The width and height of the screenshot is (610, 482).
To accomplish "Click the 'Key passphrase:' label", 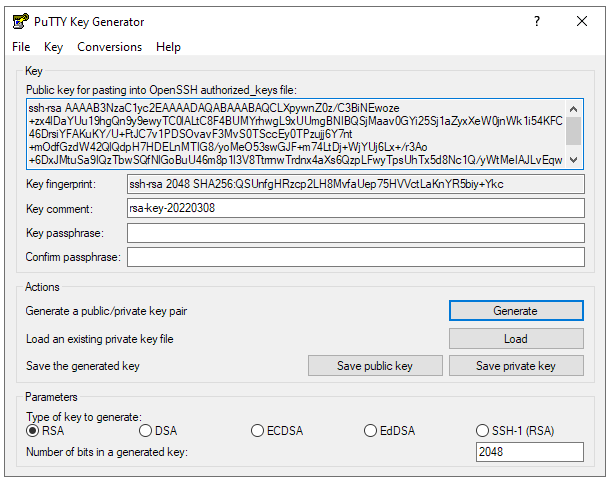I will pos(65,233).
